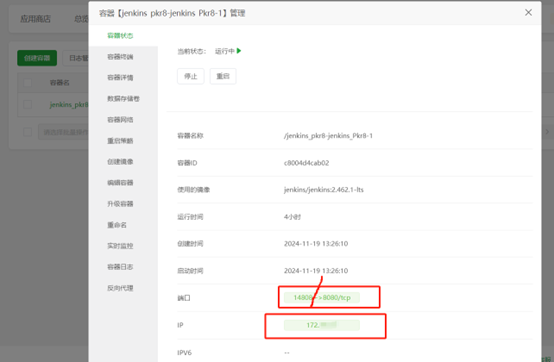554x362 pixels.
Task: Click the 172. IP address tag
Action: click(x=322, y=325)
